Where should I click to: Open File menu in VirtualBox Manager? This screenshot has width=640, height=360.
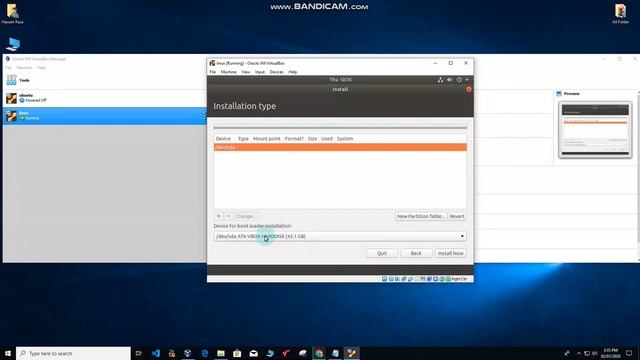pyautogui.click(x=8, y=68)
